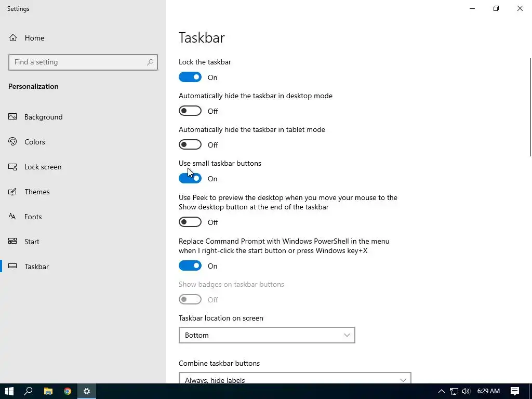Launch File Explorer from the taskbar

point(48,391)
